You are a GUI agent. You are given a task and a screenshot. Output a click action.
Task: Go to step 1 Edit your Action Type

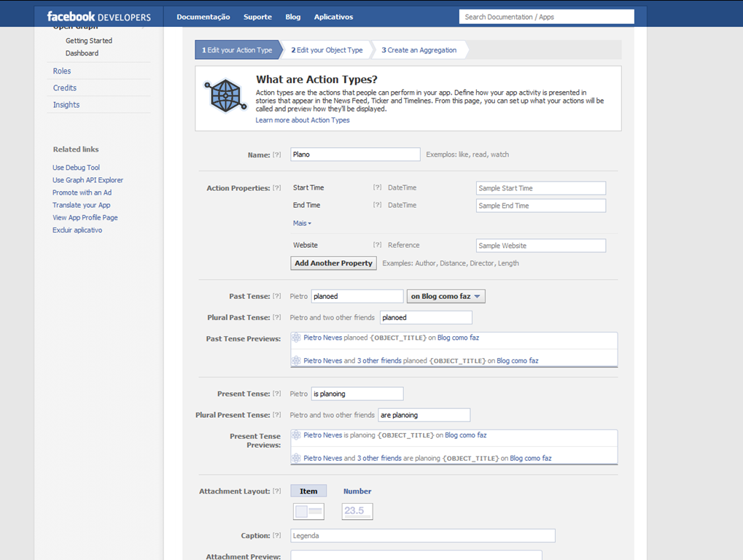[x=238, y=50]
